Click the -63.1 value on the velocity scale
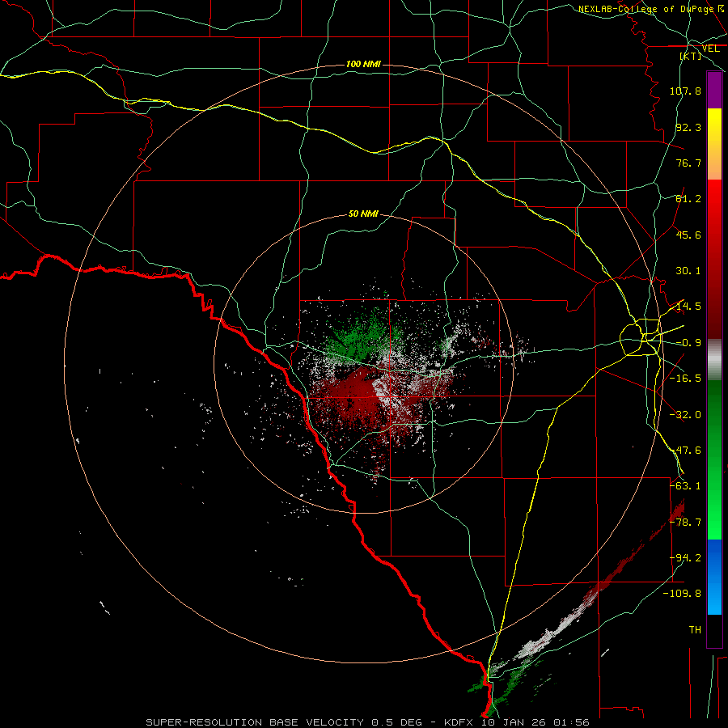The width and height of the screenshot is (728, 728). 685,486
